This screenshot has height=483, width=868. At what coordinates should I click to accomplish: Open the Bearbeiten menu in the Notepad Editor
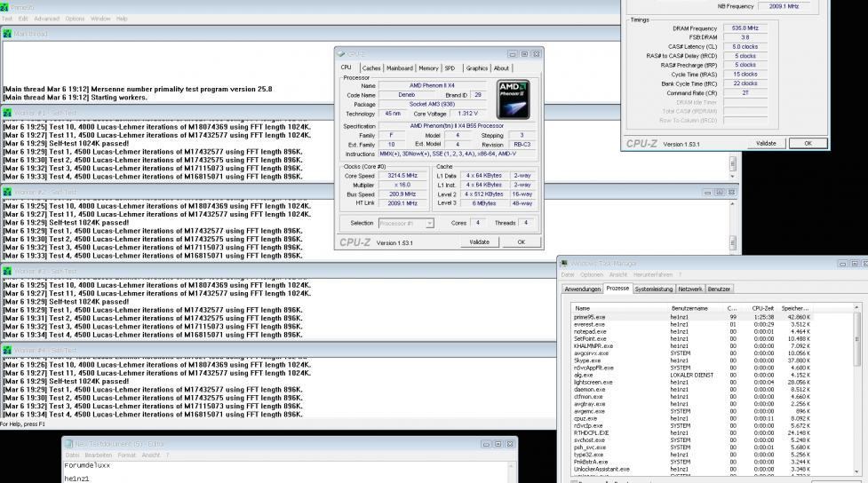pyautogui.click(x=99, y=455)
